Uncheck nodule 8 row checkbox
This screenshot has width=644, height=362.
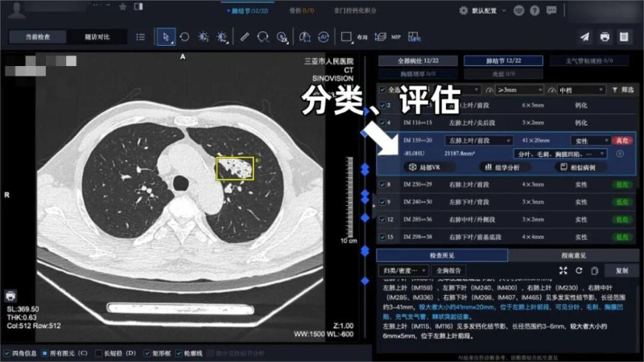(384, 185)
